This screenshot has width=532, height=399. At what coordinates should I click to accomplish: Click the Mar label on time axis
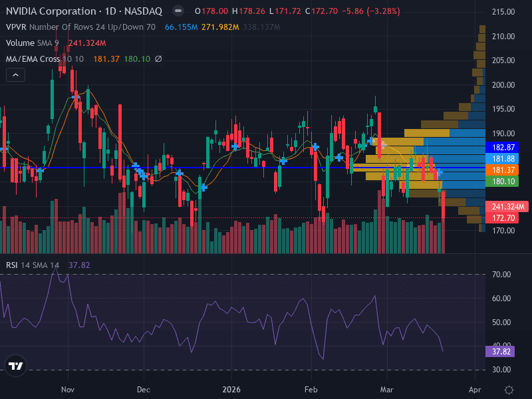pos(387,390)
